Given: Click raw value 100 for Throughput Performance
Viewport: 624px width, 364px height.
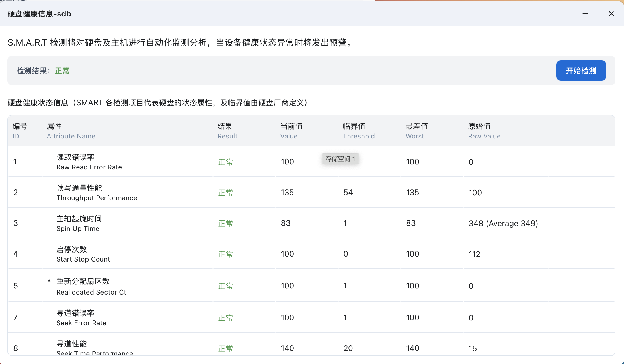Looking at the screenshot, I should coord(475,193).
